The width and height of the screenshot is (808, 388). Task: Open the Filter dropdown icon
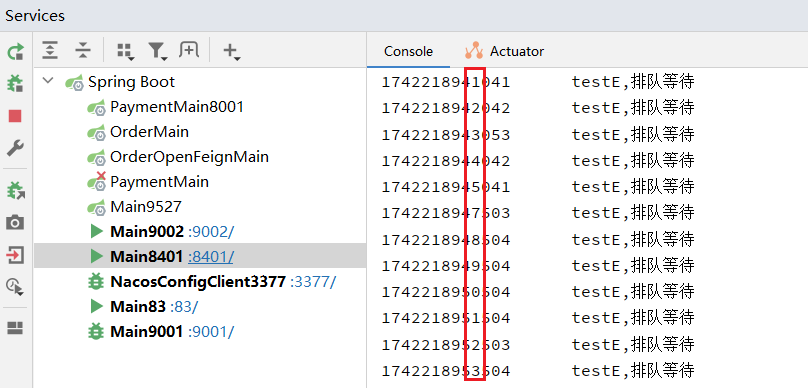click(x=157, y=51)
